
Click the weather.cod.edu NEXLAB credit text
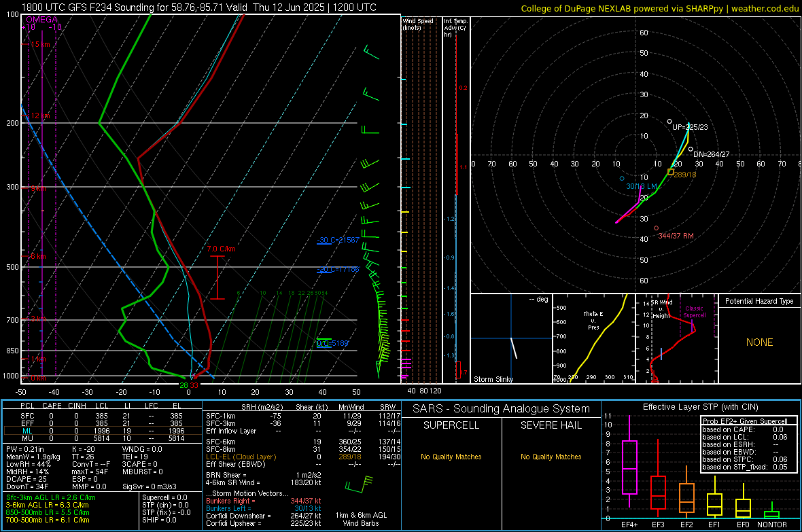coord(659,8)
